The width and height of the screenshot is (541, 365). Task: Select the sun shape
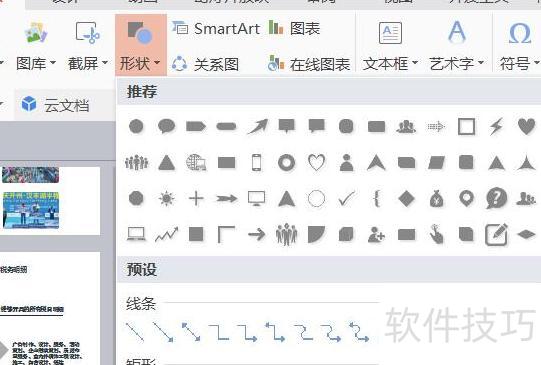coord(166,198)
